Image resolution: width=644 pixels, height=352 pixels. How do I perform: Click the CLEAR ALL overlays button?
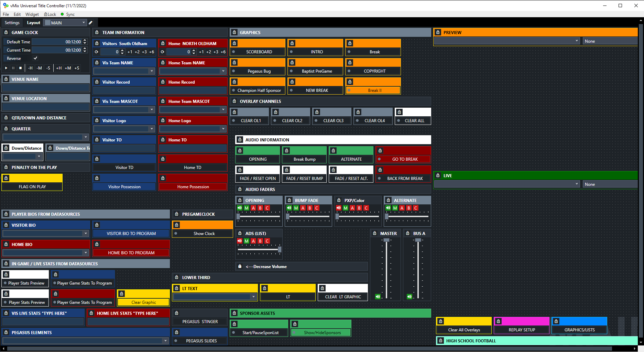pyautogui.click(x=414, y=121)
